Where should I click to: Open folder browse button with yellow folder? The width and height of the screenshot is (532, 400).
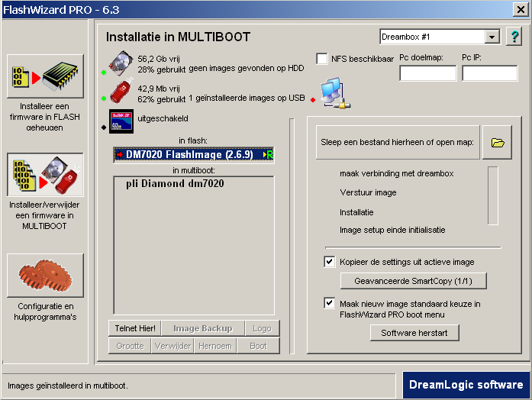tap(498, 142)
